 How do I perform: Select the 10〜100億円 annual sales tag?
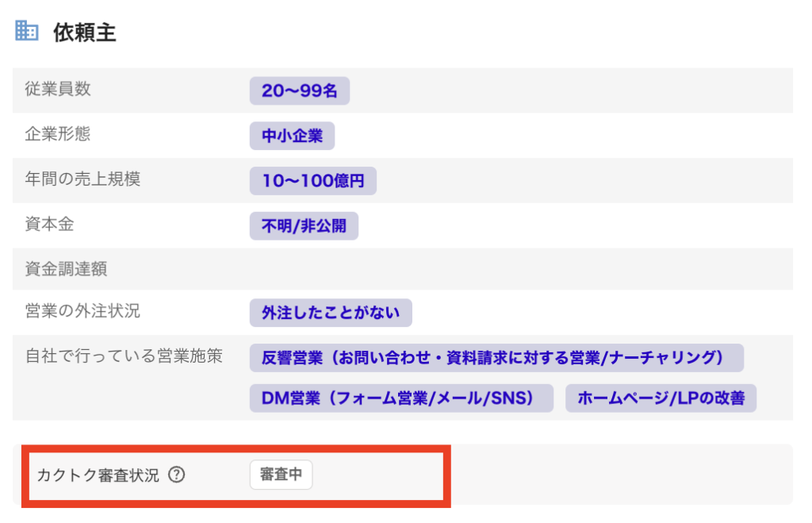click(312, 181)
